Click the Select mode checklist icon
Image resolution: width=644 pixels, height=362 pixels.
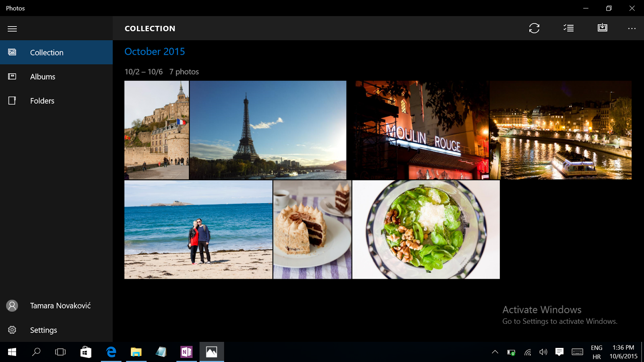click(568, 28)
